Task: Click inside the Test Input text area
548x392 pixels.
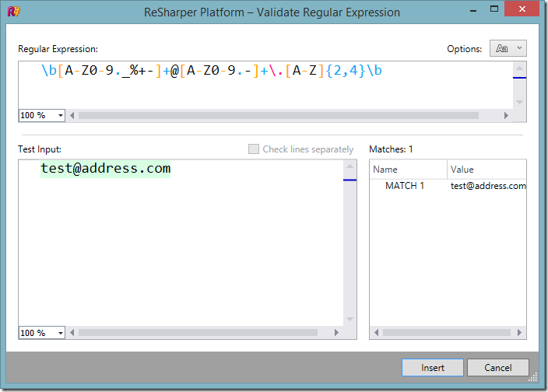Action: tap(181, 243)
